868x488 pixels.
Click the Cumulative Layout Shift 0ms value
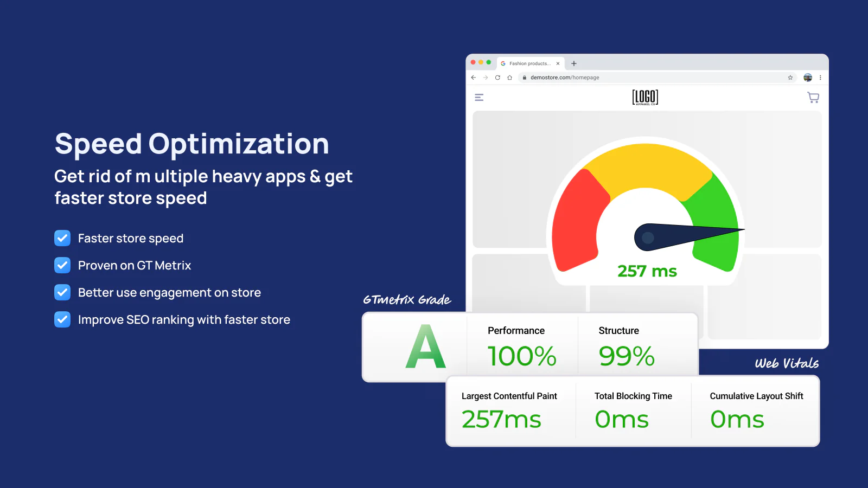[737, 419]
